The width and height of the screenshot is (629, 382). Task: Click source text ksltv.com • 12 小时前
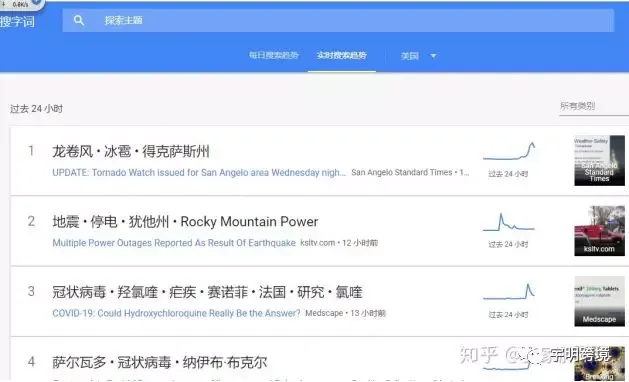[x=339, y=243]
